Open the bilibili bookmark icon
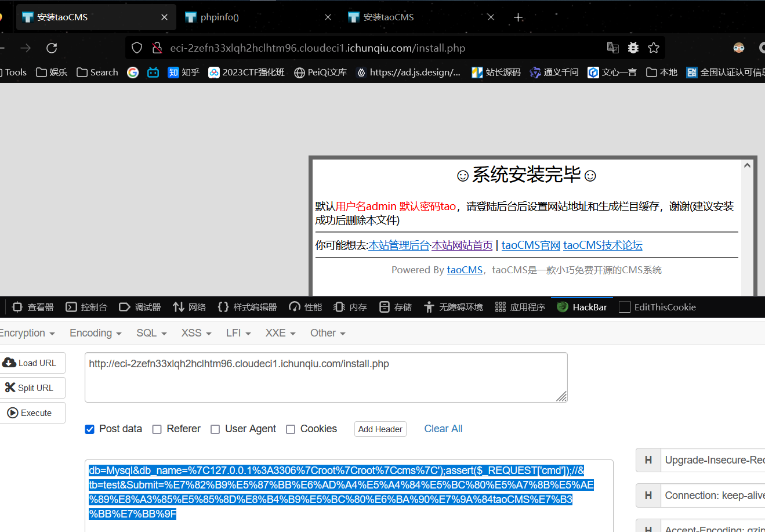This screenshot has height=532, width=765. (x=153, y=73)
